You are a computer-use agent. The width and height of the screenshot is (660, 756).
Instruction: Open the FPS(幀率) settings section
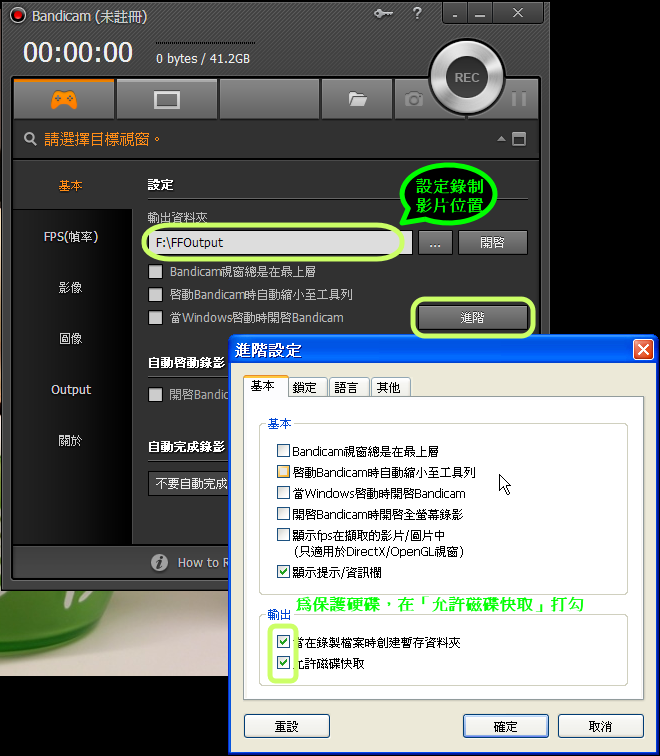click(x=71, y=237)
